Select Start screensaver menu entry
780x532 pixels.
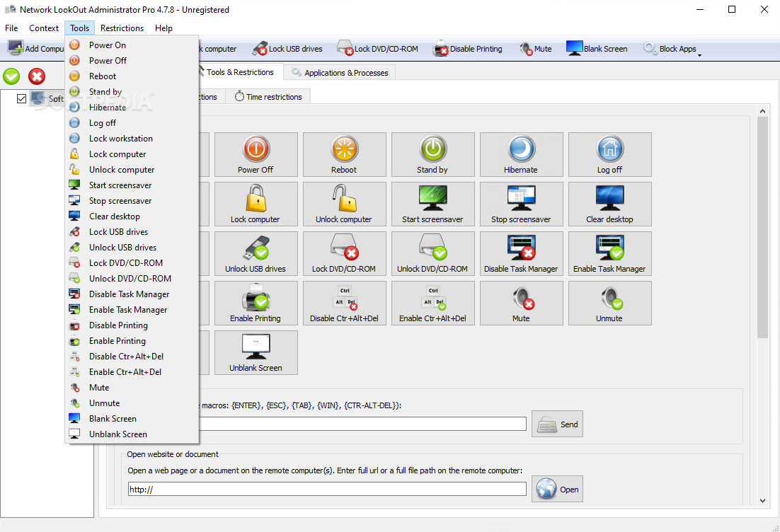[132, 185]
